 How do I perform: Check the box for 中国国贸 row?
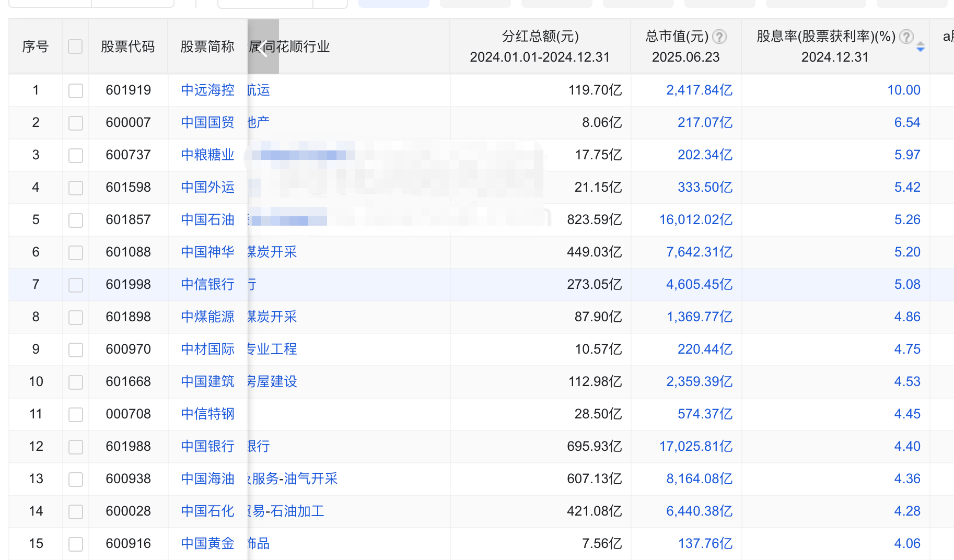(76, 123)
